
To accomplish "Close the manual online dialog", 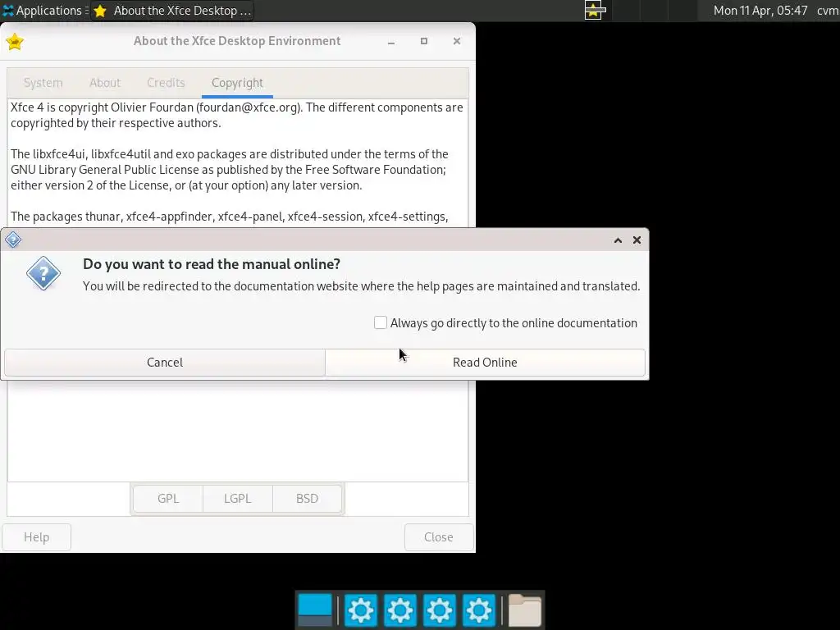I will (637, 240).
